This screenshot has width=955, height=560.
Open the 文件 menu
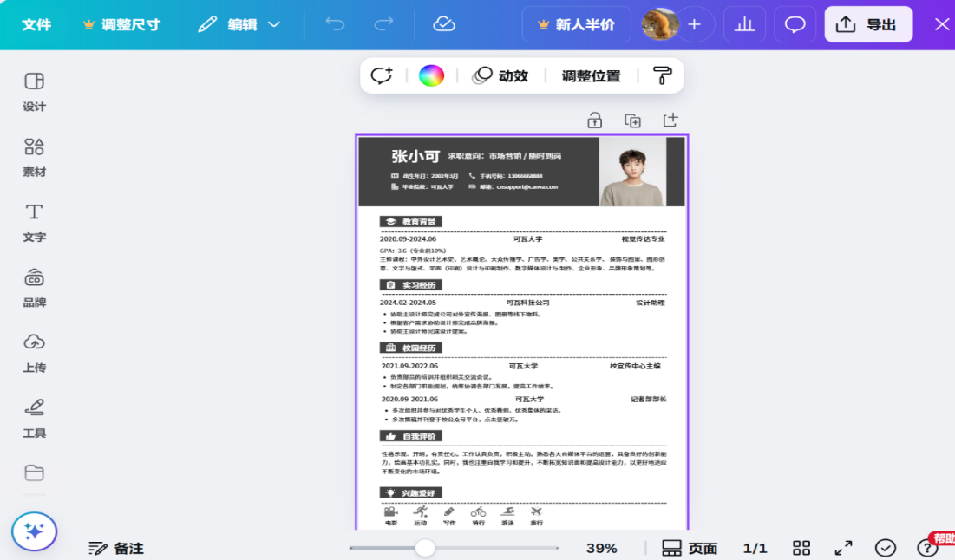(36, 25)
